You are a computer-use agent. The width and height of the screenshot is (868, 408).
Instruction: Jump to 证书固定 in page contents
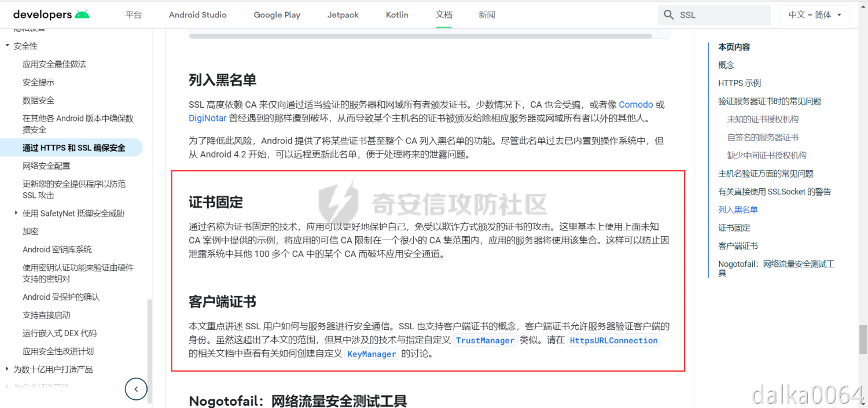point(734,227)
